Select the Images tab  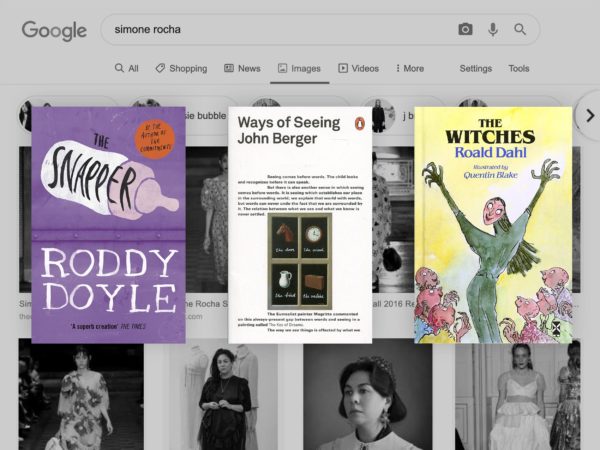pos(299,68)
